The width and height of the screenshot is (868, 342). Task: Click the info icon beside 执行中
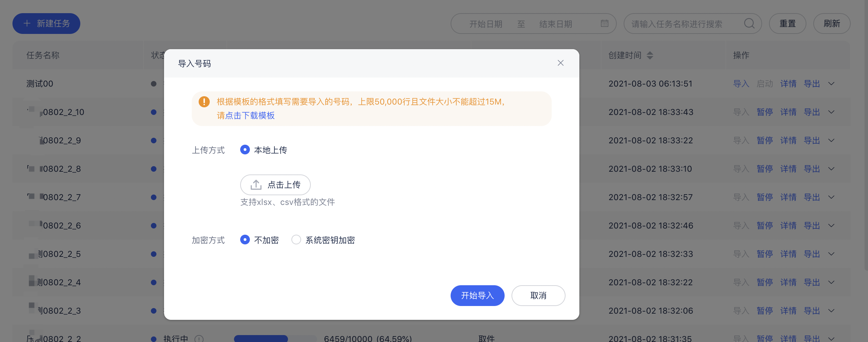coord(199,339)
